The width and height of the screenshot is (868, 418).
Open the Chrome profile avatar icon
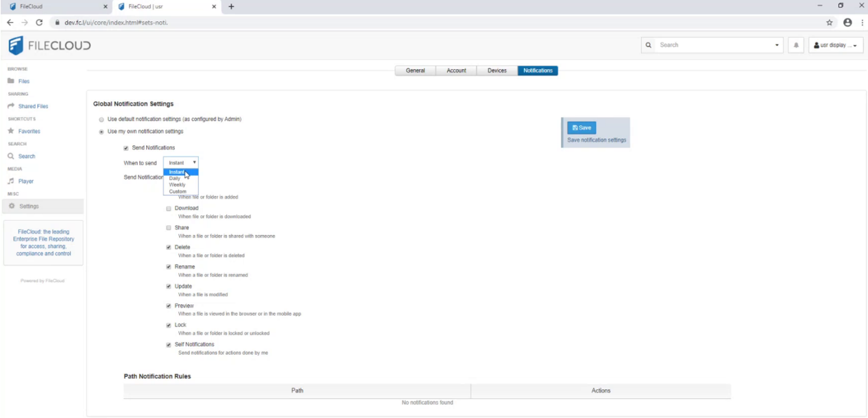click(847, 23)
